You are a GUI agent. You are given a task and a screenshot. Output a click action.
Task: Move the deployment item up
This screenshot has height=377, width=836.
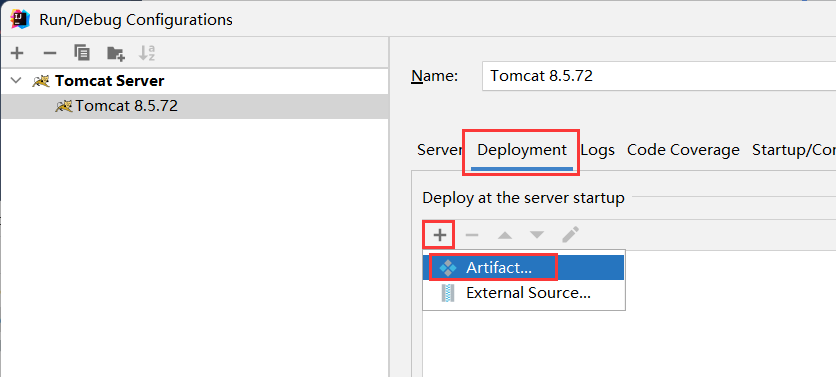click(x=505, y=235)
